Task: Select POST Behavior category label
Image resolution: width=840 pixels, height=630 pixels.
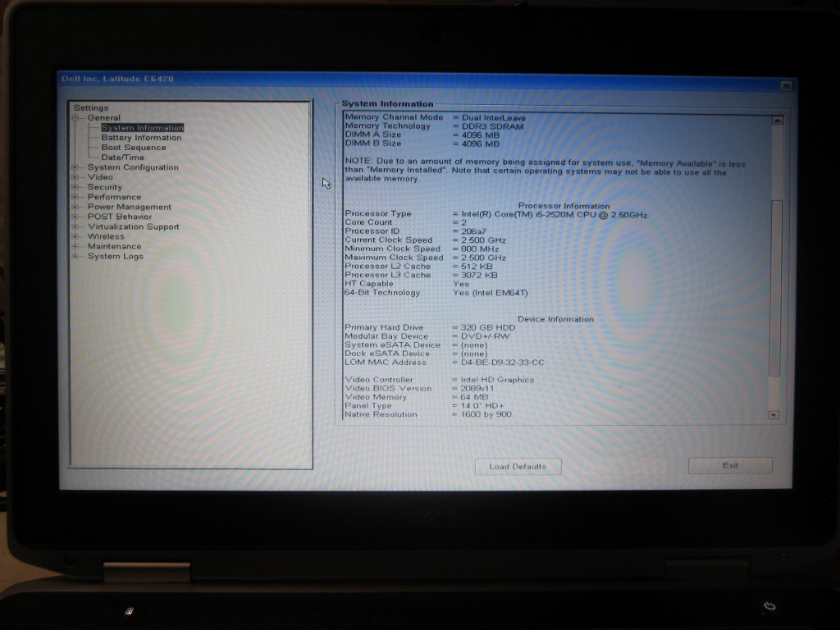Action: click(120, 217)
